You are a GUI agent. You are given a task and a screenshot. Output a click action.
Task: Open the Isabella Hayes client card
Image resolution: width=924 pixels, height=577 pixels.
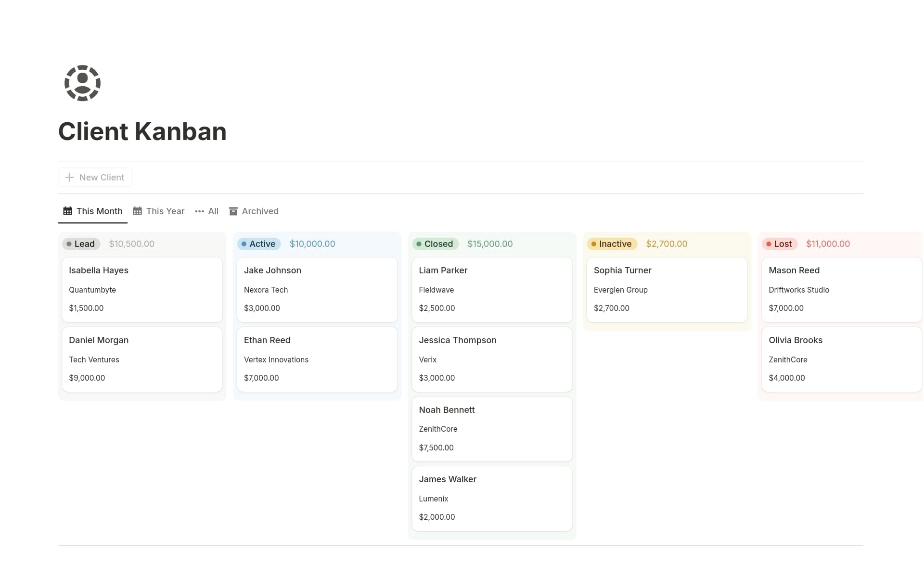[142, 289]
